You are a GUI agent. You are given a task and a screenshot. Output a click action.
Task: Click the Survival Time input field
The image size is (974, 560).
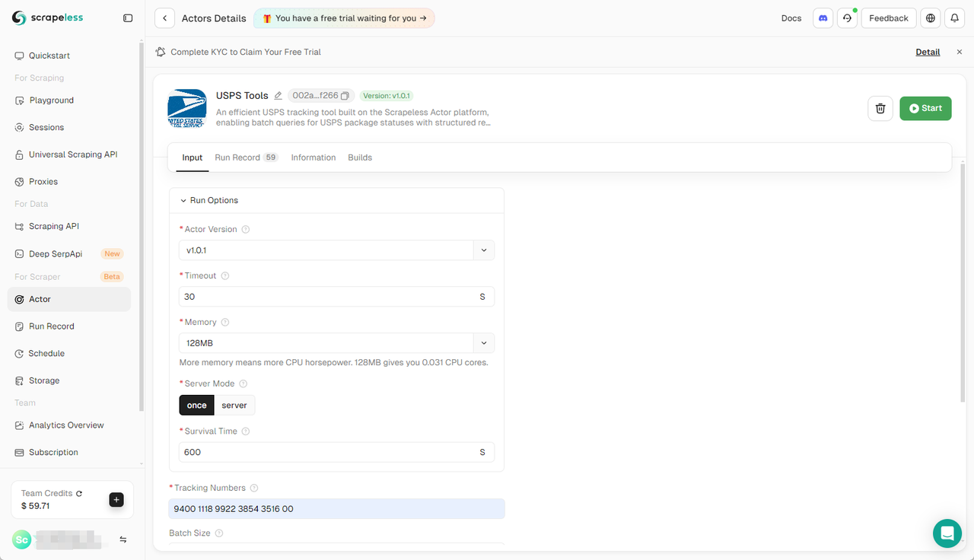coord(336,452)
